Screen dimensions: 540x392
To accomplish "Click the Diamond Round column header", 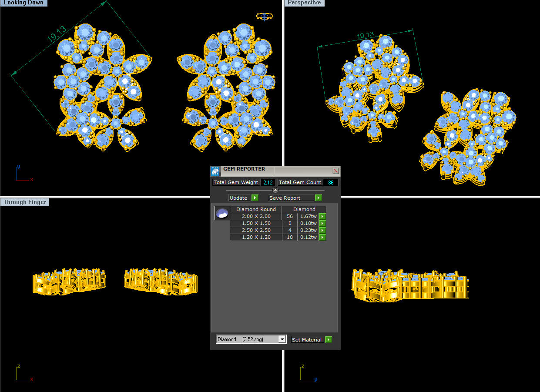I will click(256, 209).
